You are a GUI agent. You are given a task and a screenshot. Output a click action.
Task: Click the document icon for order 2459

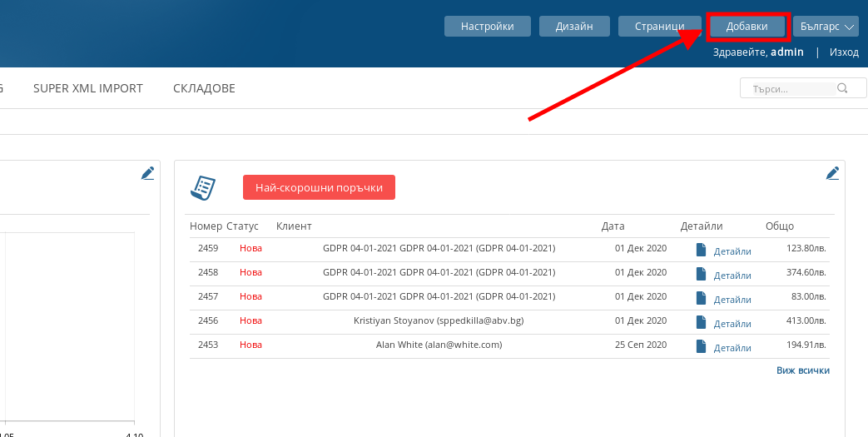[x=701, y=250]
